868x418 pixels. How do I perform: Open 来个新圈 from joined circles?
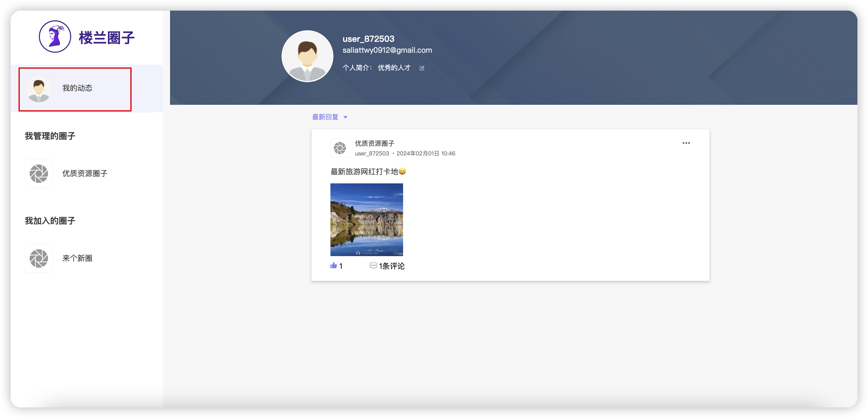pos(77,258)
